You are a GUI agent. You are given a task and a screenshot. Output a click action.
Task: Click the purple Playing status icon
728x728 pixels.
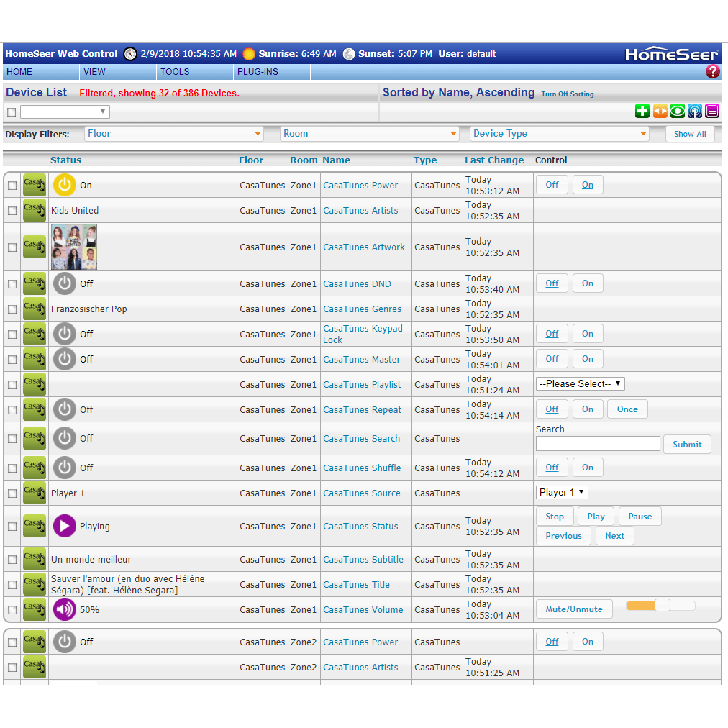(x=64, y=526)
